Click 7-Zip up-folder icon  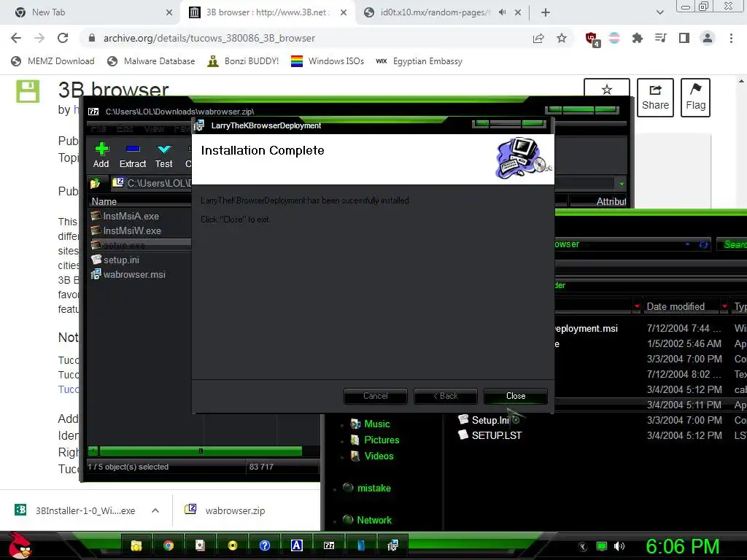(96, 183)
